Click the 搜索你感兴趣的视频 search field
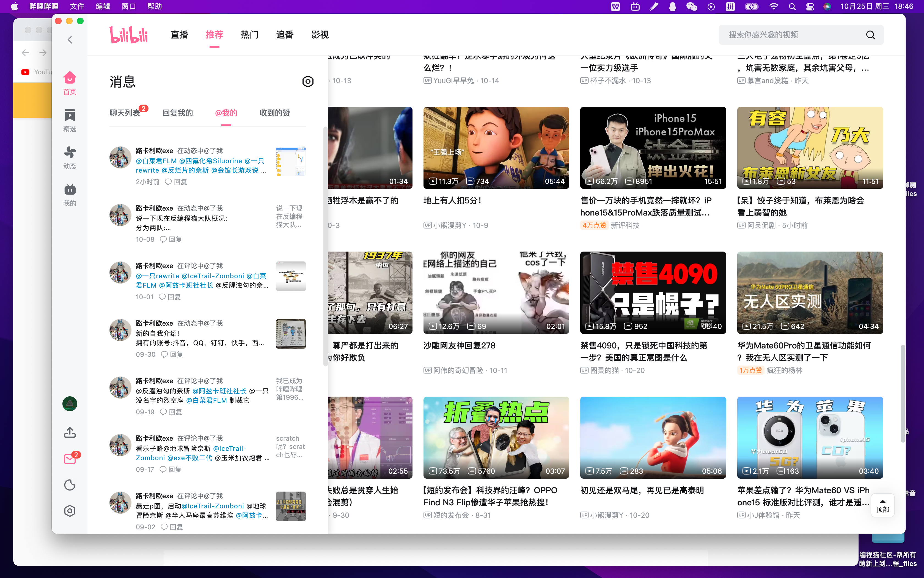The width and height of the screenshot is (924, 578). tap(801, 35)
